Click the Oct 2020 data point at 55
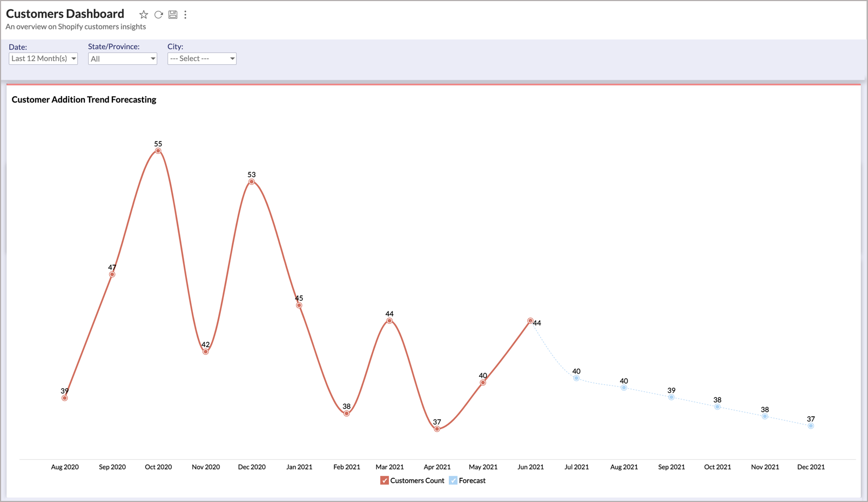The width and height of the screenshot is (868, 502). tap(158, 151)
